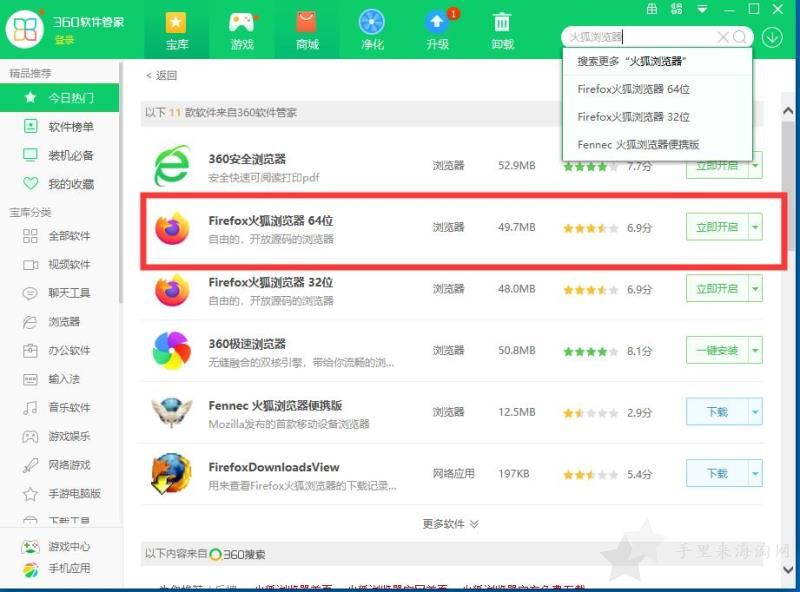Open FirefoxDownloadsView title link
The height and width of the screenshot is (592, 800).
274,467
